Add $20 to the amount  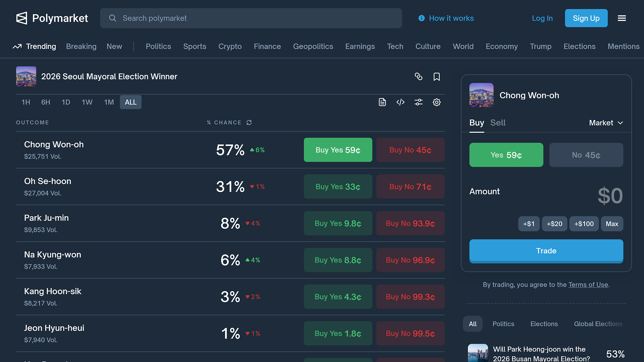554,224
